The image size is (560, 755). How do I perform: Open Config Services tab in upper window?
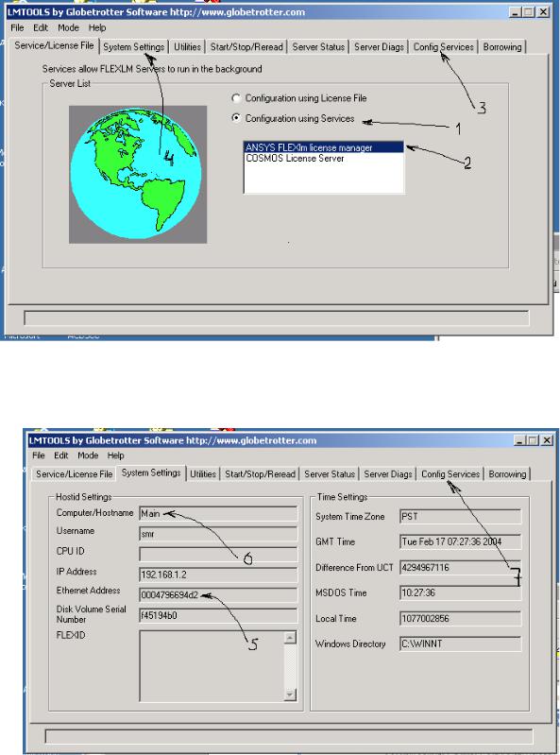[x=444, y=47]
